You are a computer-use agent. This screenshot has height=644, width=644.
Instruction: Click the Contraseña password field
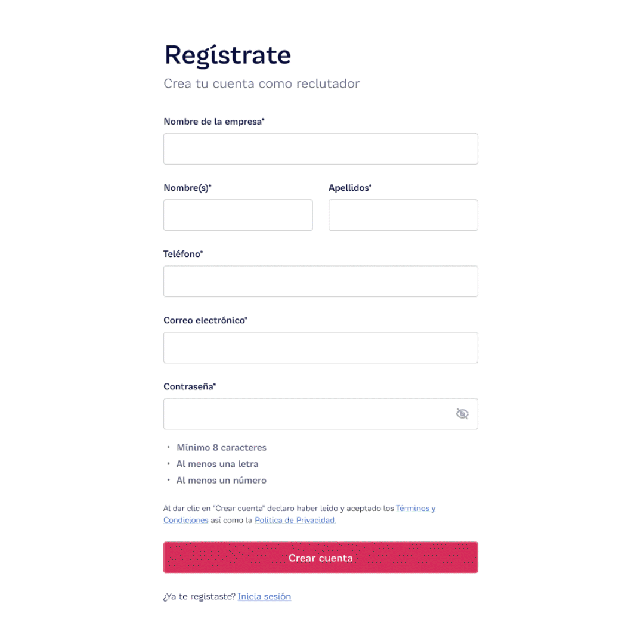pyautogui.click(x=307, y=414)
